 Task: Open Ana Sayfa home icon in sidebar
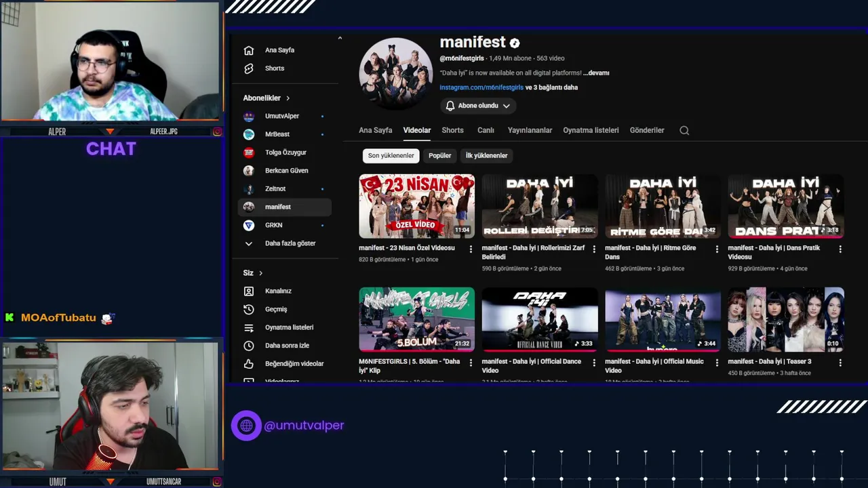249,50
